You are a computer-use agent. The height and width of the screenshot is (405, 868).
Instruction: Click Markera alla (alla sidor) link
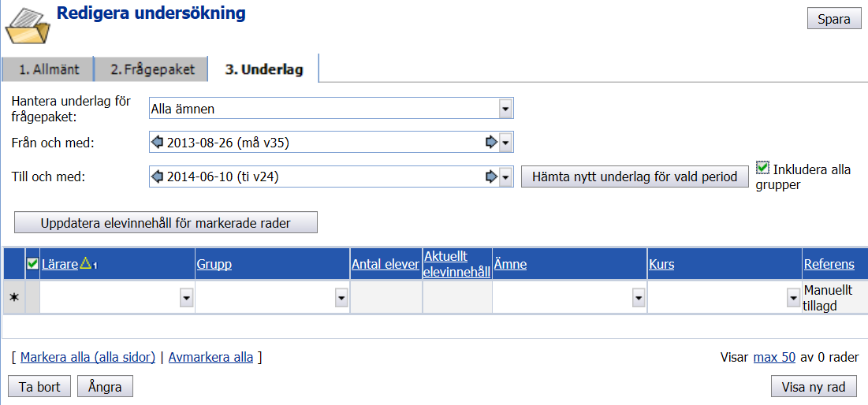88,358
